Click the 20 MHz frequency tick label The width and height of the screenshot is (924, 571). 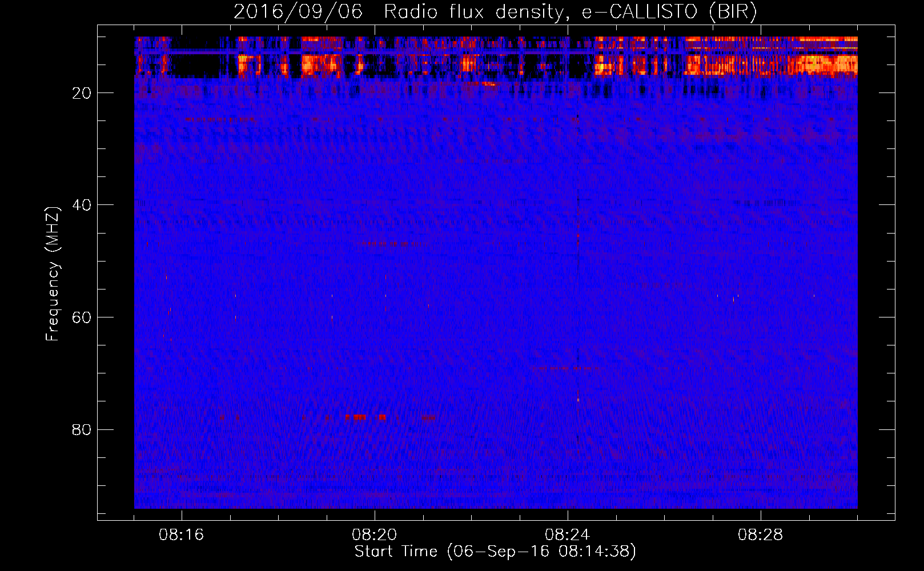82,93
